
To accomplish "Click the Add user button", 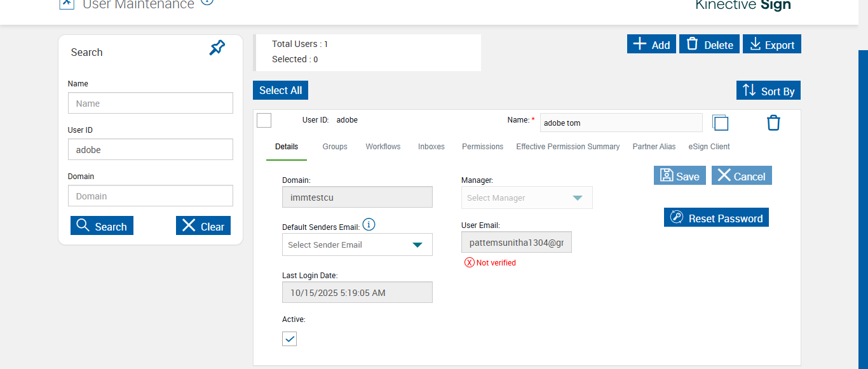I will [x=651, y=44].
